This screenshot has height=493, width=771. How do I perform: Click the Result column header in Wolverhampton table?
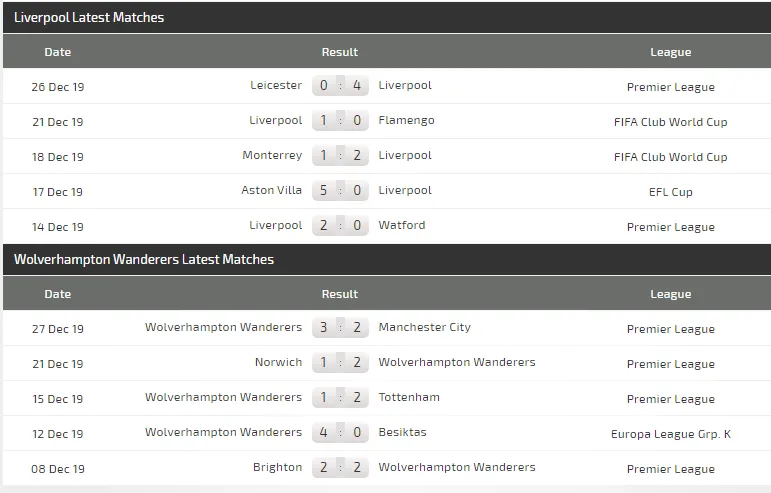[x=339, y=294]
